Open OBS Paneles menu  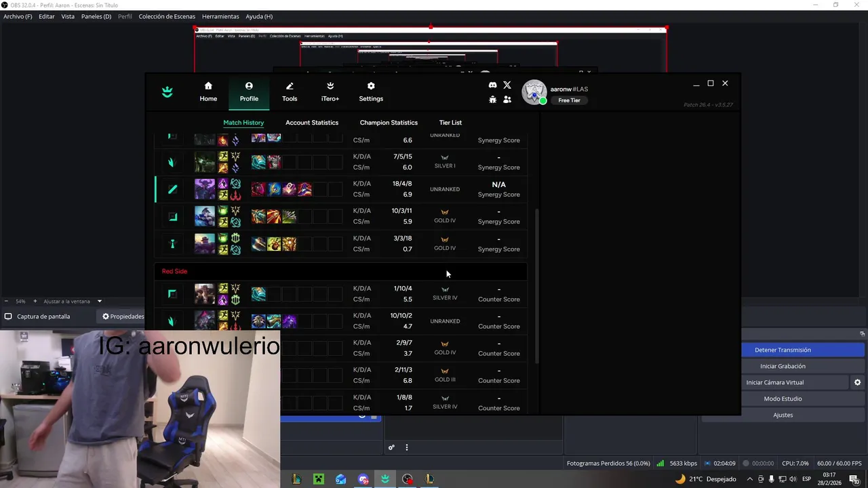tap(96, 16)
